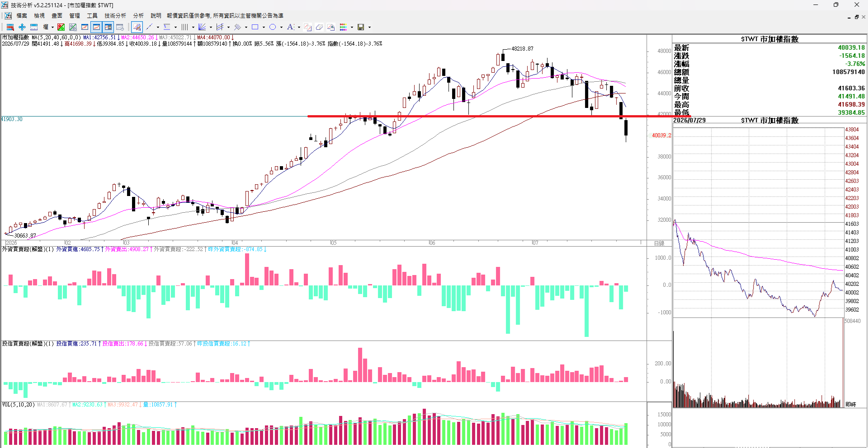Click the save floppy disk icon

tap(361, 27)
